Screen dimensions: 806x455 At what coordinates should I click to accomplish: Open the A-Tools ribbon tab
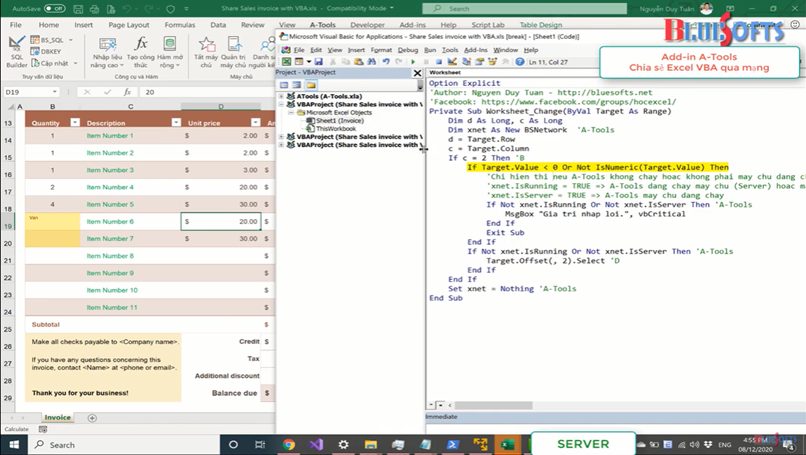[322, 25]
